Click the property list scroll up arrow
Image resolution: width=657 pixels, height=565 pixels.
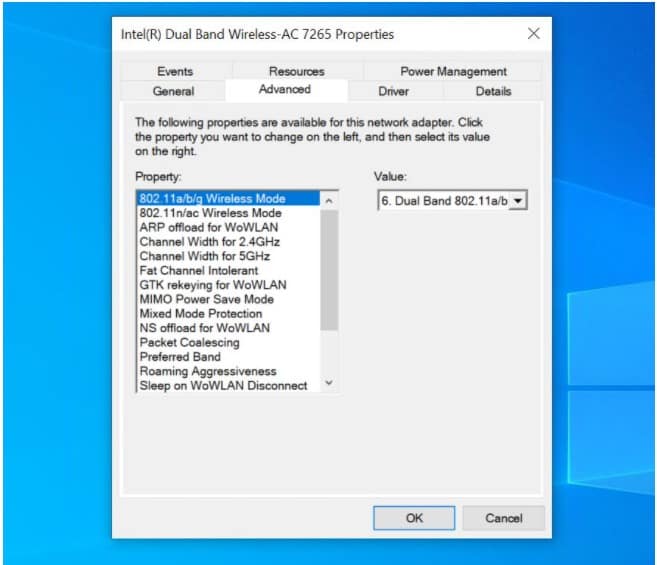pos(329,201)
